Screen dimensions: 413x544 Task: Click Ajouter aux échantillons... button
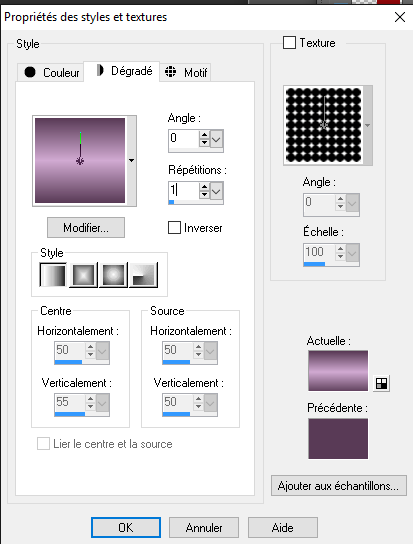338,486
